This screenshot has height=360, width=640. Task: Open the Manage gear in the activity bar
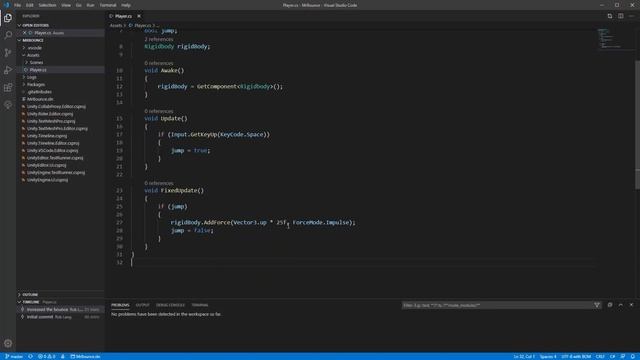[x=8, y=343]
